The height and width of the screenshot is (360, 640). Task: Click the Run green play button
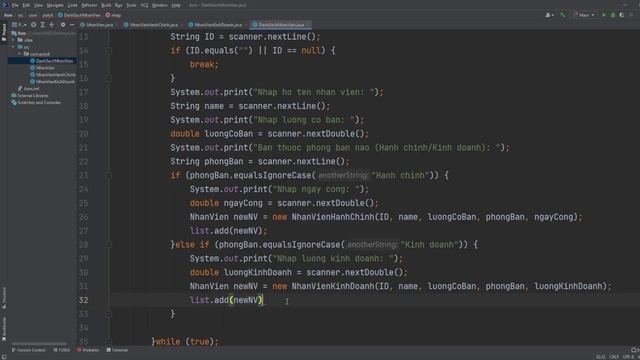coord(604,15)
